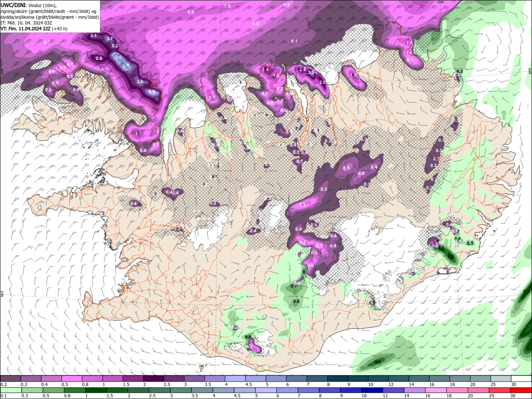Pick bright pink upper swatch between 0.5 and 0.8
532x399 pixels.
tap(71, 378)
